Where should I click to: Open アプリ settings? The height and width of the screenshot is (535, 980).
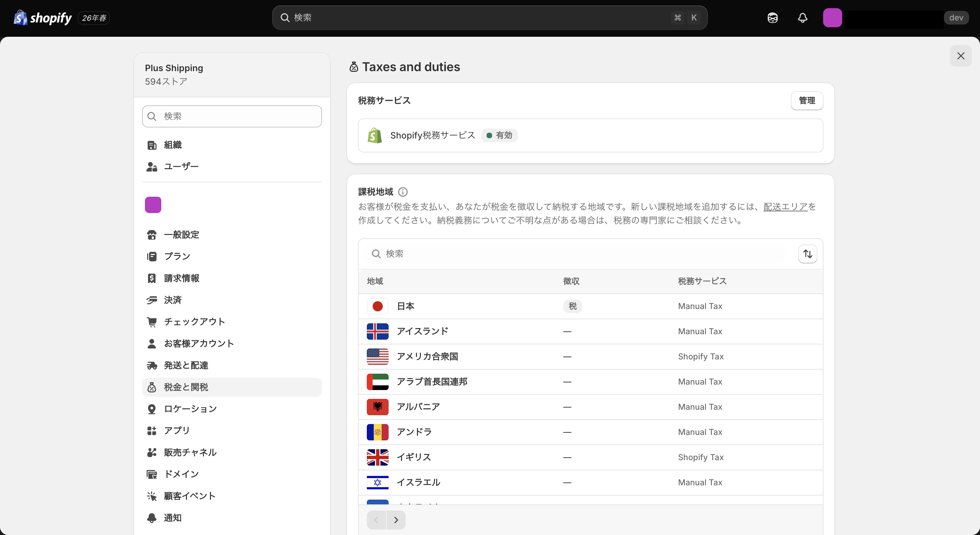click(232, 431)
